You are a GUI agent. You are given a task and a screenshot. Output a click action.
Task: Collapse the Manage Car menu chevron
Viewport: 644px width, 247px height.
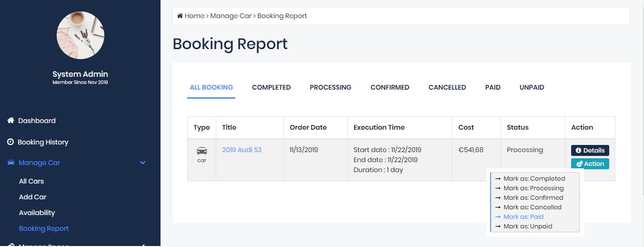[142, 163]
